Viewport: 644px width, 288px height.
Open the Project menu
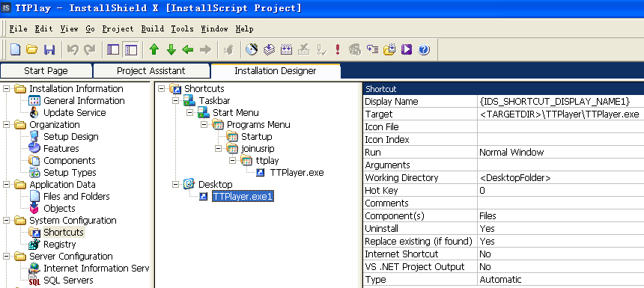pos(118,28)
